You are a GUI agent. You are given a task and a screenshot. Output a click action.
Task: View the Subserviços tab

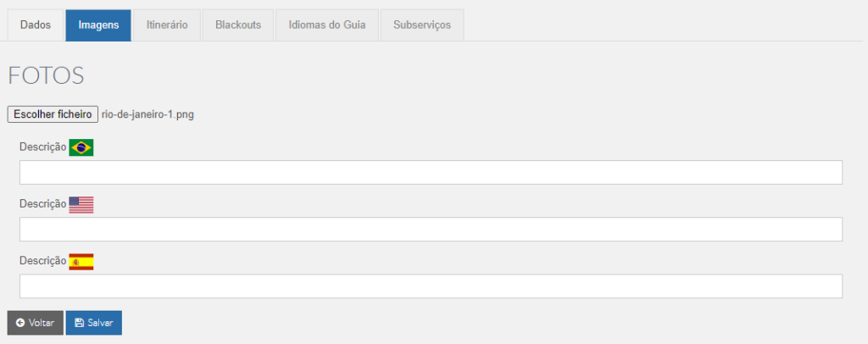(422, 25)
